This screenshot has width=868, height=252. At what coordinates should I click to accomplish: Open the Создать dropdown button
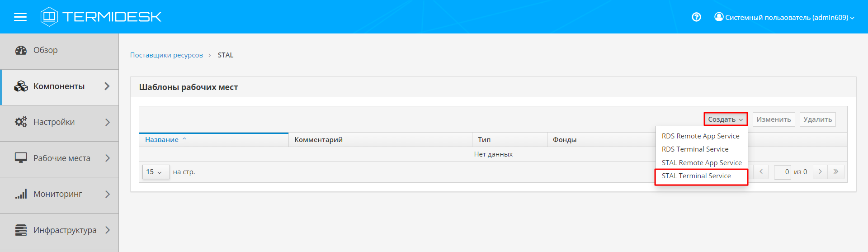point(726,119)
